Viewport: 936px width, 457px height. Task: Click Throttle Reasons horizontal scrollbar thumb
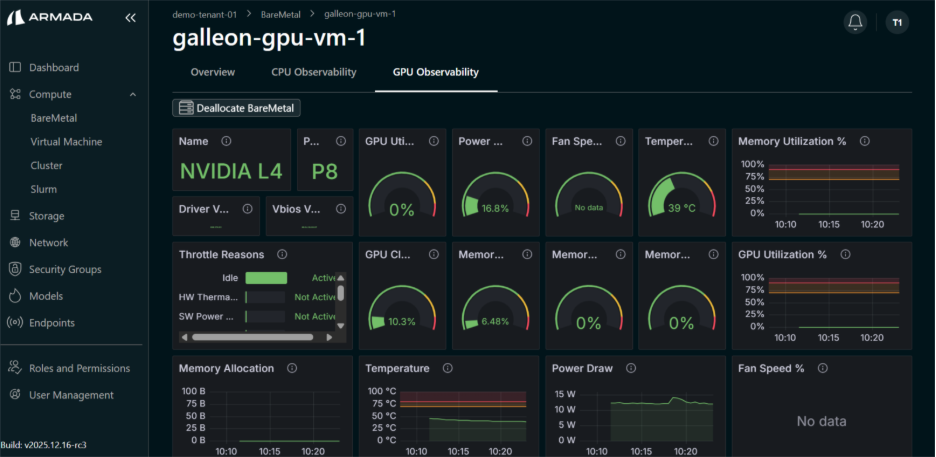coord(253,337)
